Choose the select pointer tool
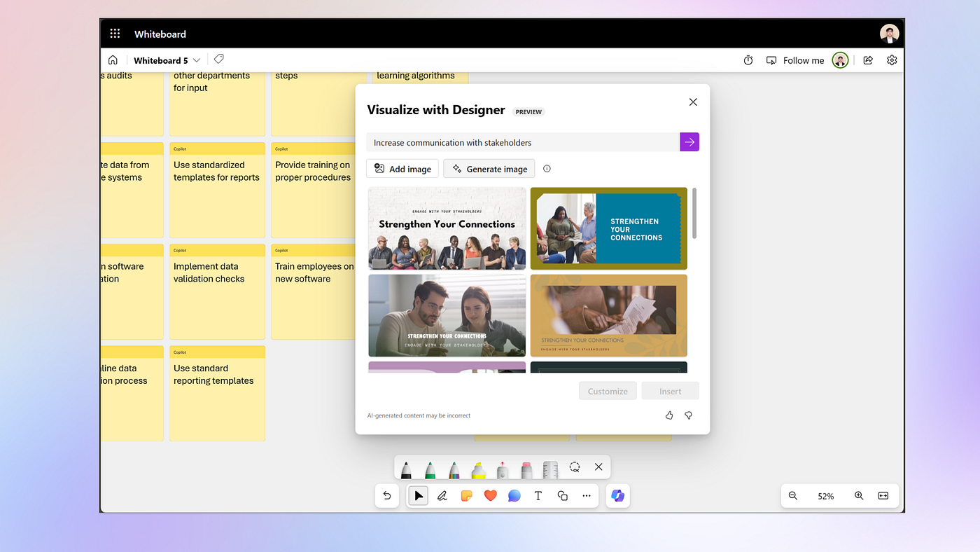The image size is (980, 552). (419, 496)
